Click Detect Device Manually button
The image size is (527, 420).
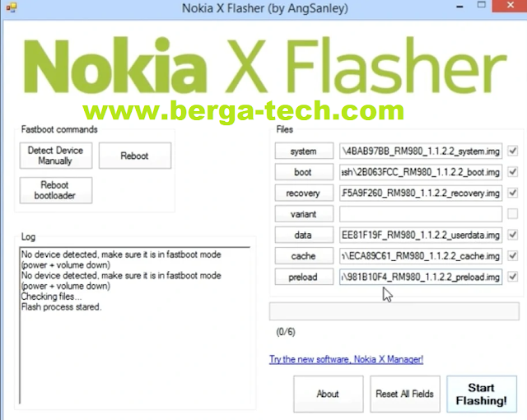tap(56, 156)
